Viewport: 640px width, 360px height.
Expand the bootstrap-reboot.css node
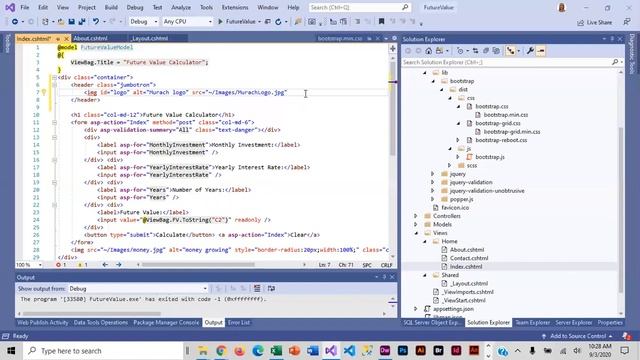tap(458, 140)
